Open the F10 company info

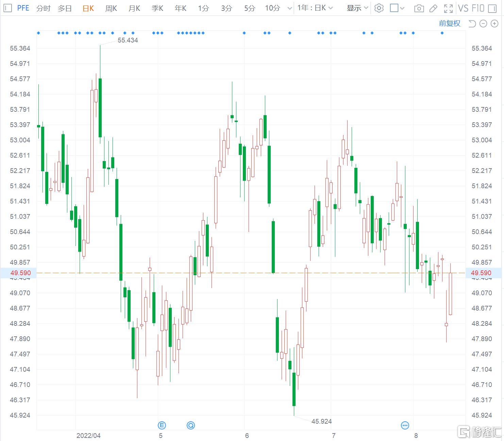click(478, 8)
